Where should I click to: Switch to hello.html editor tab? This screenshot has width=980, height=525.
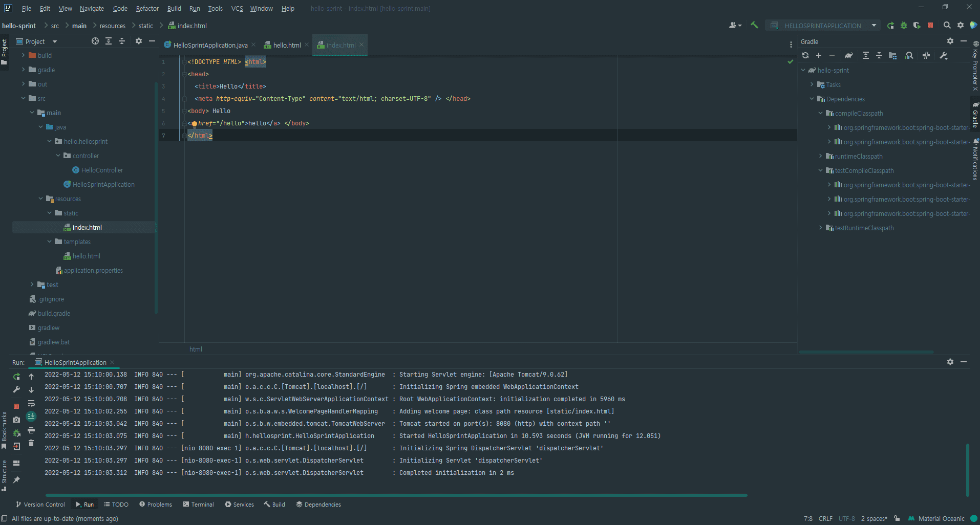pyautogui.click(x=287, y=45)
